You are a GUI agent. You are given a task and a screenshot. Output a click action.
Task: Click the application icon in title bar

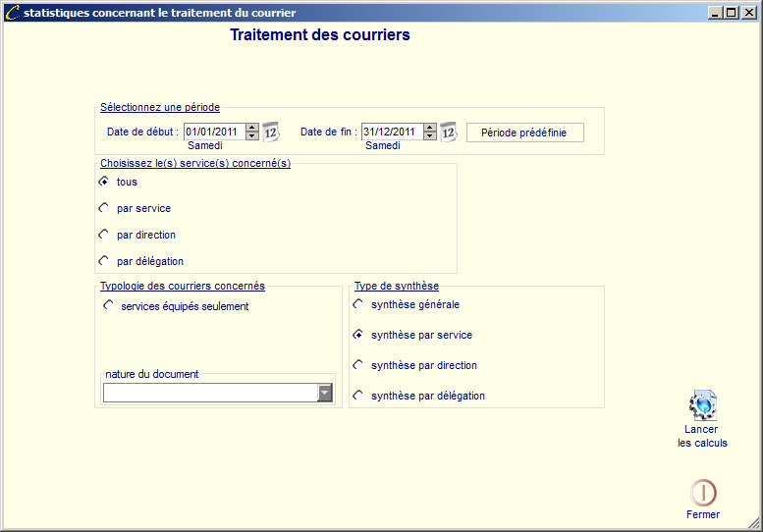(12, 13)
